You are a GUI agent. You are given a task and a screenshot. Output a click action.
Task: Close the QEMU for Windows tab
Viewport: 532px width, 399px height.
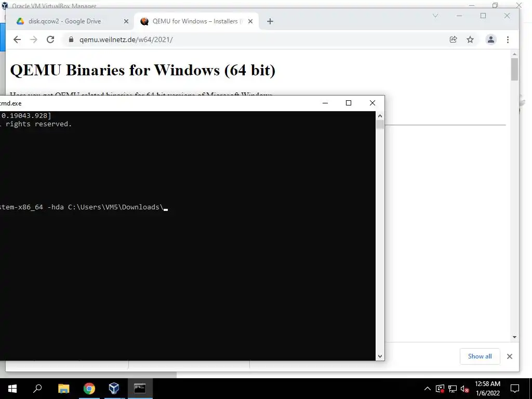click(x=250, y=21)
